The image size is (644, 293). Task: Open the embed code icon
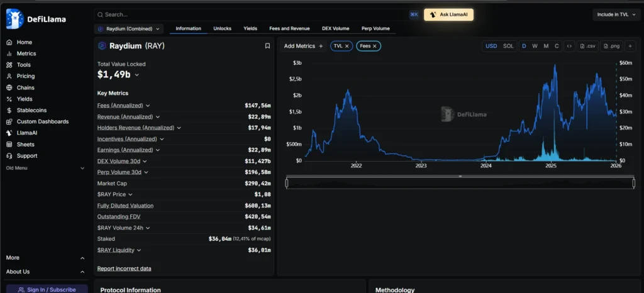(x=569, y=46)
